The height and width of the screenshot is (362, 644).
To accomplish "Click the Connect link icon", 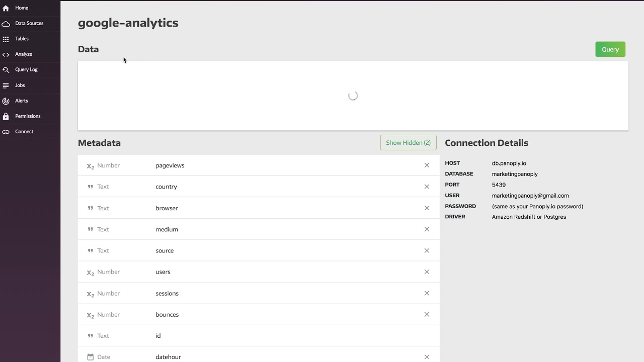I will point(6,132).
